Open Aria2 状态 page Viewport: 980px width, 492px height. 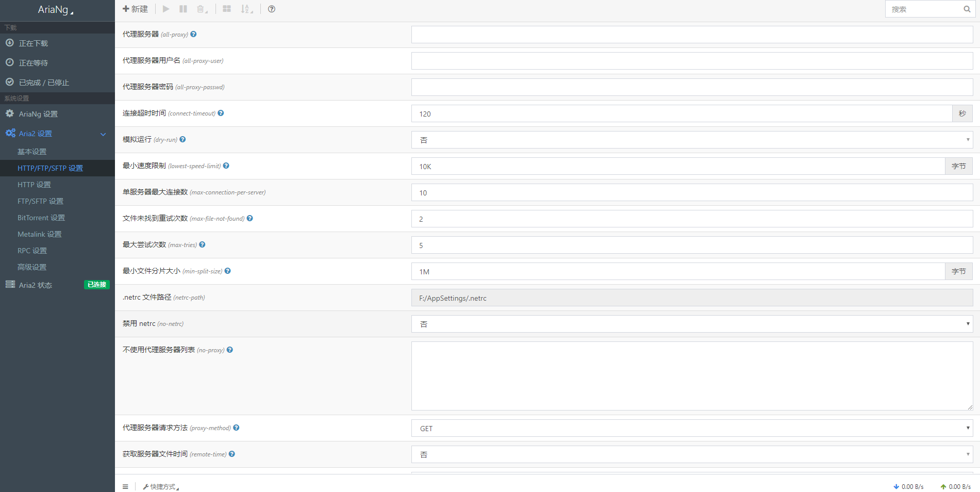36,285
